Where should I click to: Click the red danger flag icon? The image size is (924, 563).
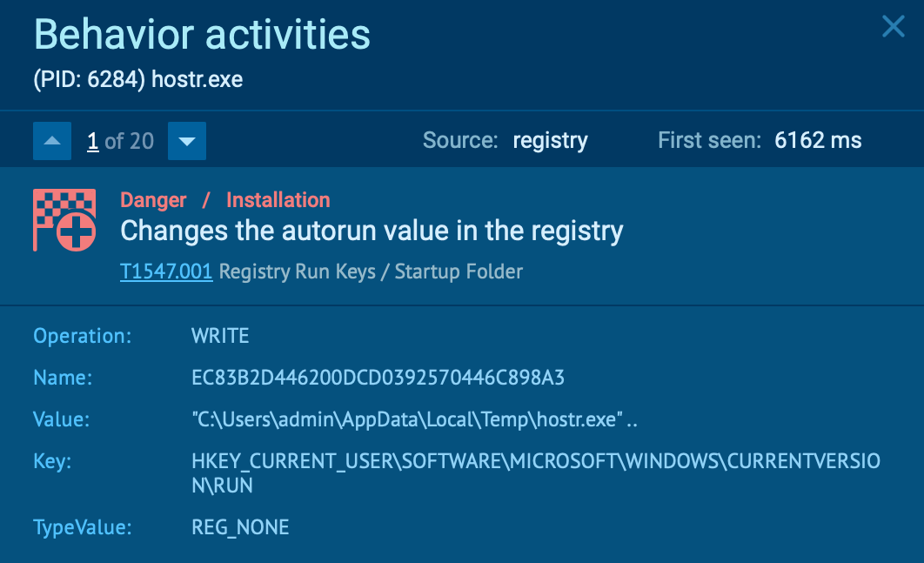(x=57, y=219)
